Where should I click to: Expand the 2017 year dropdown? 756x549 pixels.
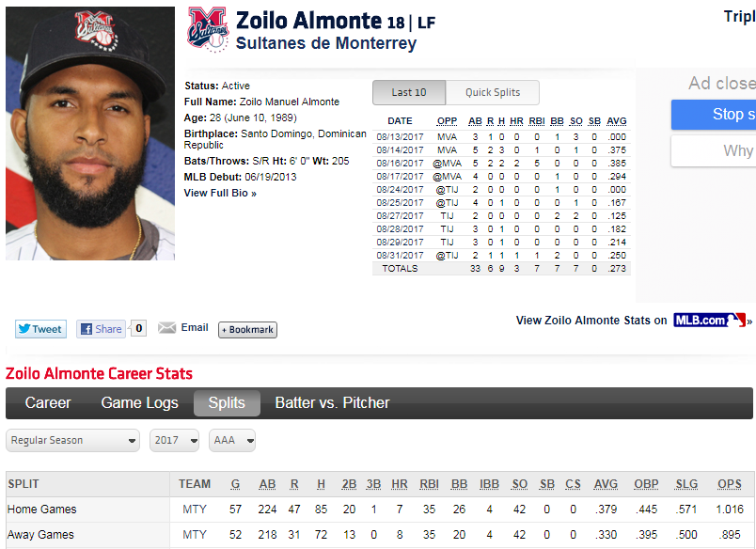click(175, 440)
